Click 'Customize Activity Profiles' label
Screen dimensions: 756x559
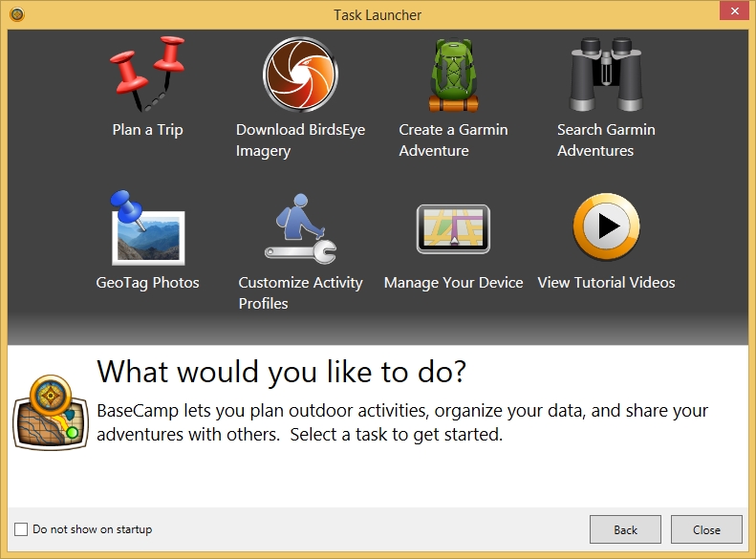pyautogui.click(x=300, y=293)
